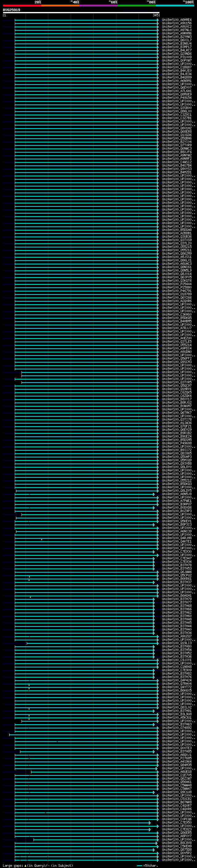Screen dimensions: 197x868
Task: Select hit UniRef100_A8N5J8
Action: pos(177,494)
